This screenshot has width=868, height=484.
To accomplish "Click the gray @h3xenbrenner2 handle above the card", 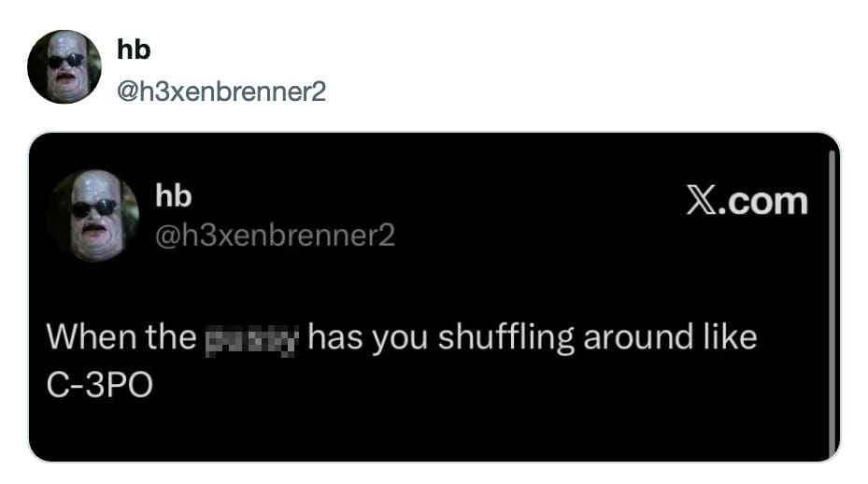I will click(x=221, y=92).
